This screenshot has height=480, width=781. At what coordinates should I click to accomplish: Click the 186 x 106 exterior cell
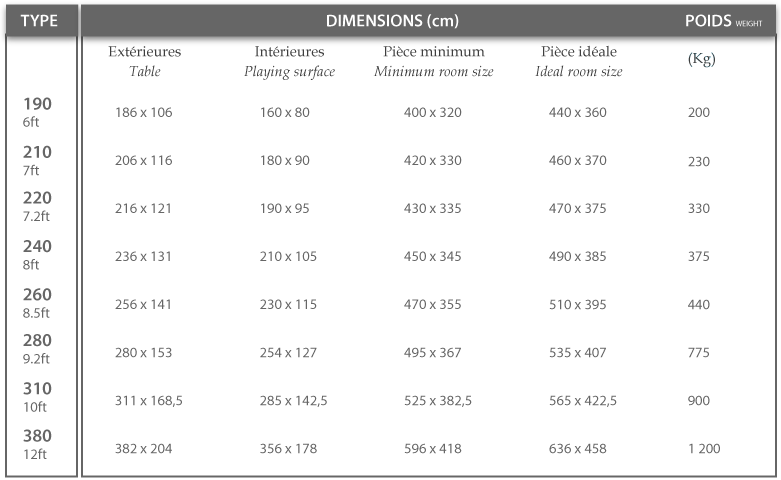click(143, 113)
